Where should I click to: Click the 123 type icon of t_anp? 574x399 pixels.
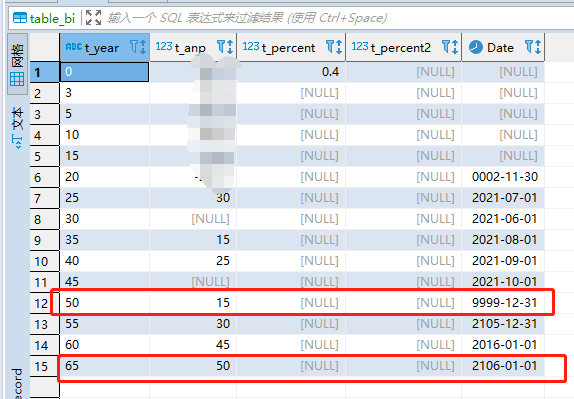coord(164,46)
